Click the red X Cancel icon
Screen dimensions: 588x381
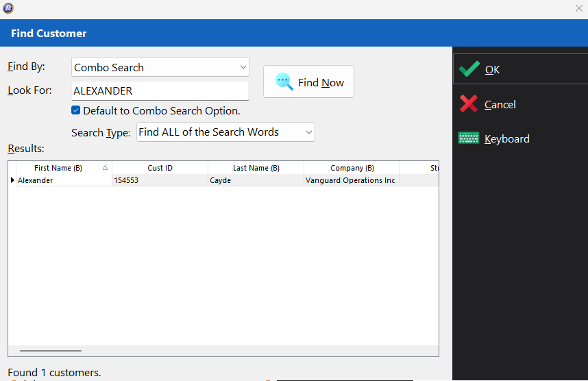tap(469, 104)
